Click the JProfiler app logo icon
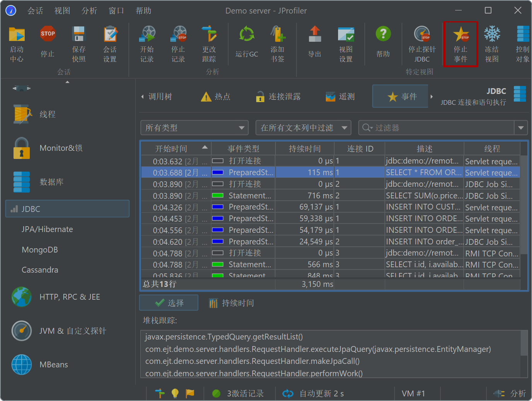The width and height of the screenshot is (532, 401). 11,10
